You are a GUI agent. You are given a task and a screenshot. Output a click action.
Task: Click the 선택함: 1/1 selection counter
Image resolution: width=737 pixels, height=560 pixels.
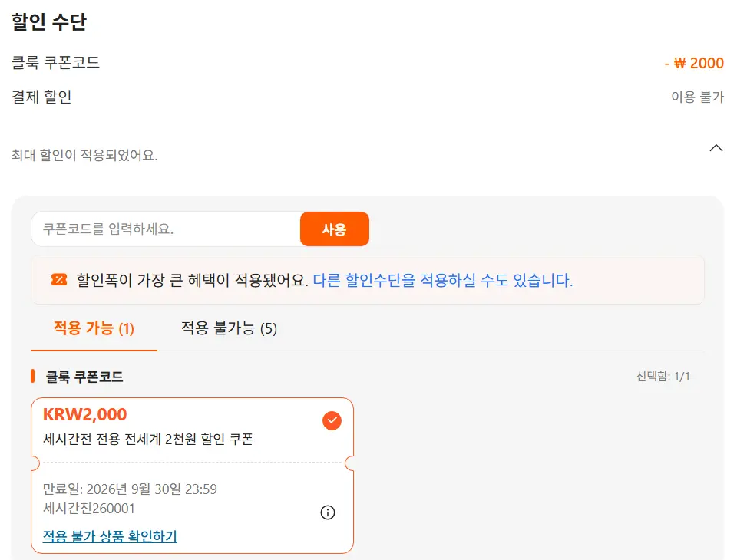663,377
